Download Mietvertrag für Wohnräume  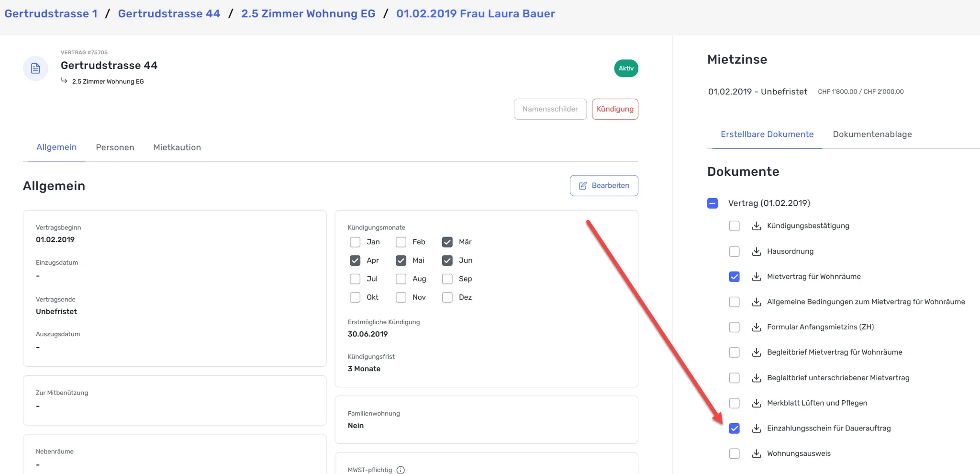[x=756, y=277]
